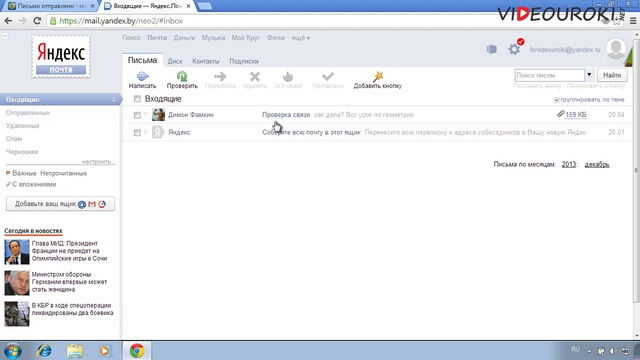Open Музыка service link
This screenshot has width=640, height=360.
pyautogui.click(x=213, y=38)
